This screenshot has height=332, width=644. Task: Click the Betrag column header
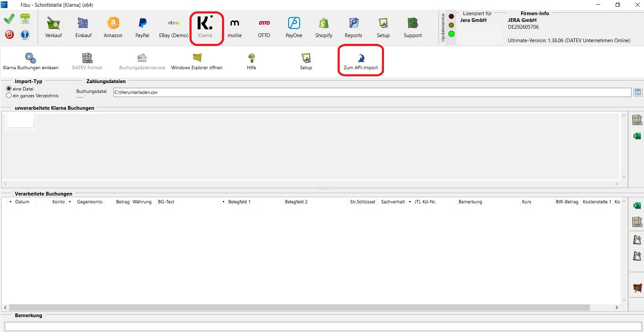point(122,202)
